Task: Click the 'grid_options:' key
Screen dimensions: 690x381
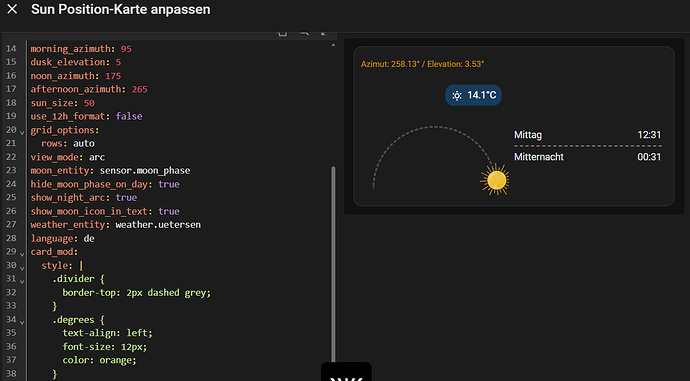Action: pyautogui.click(x=65, y=130)
